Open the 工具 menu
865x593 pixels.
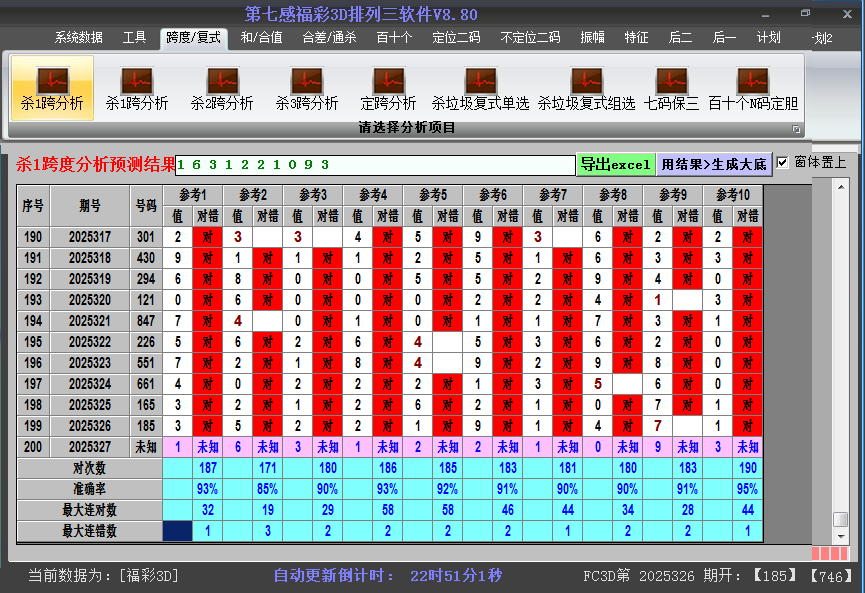[135, 38]
